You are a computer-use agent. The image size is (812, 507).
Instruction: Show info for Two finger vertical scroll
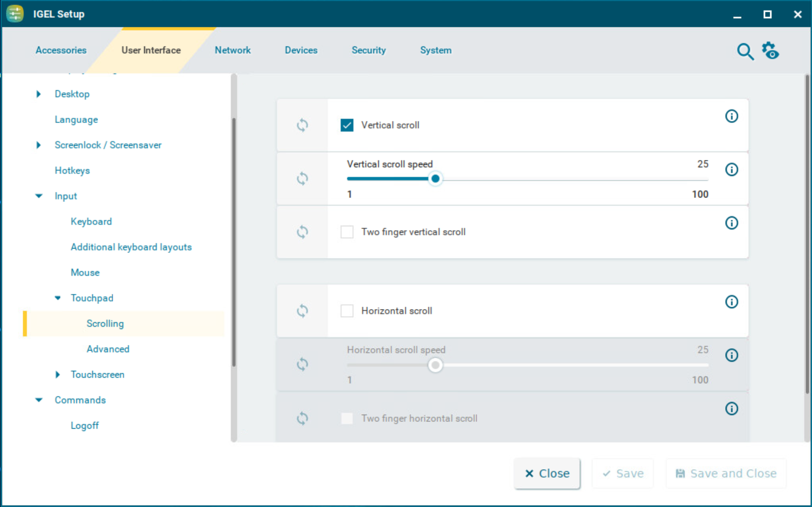tap(731, 223)
